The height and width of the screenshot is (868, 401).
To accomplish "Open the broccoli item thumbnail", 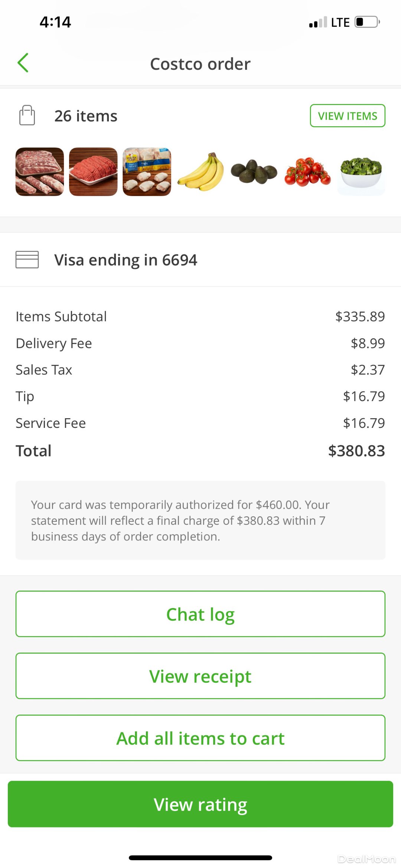I will point(361,172).
